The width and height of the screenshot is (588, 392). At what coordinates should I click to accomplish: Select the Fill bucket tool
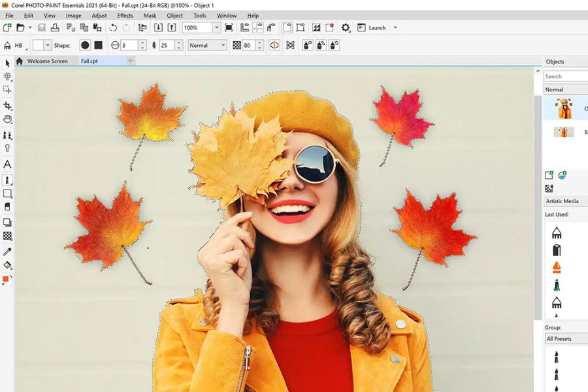[x=7, y=266]
